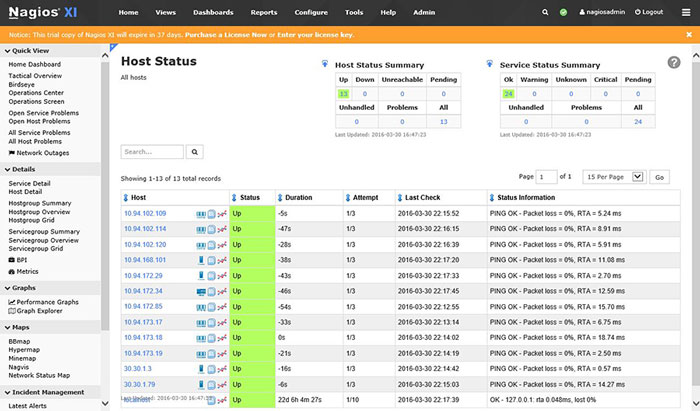Viewport: 700px width, 411px height.
Task: Click the search button beside the Search box
Action: pyautogui.click(x=195, y=152)
